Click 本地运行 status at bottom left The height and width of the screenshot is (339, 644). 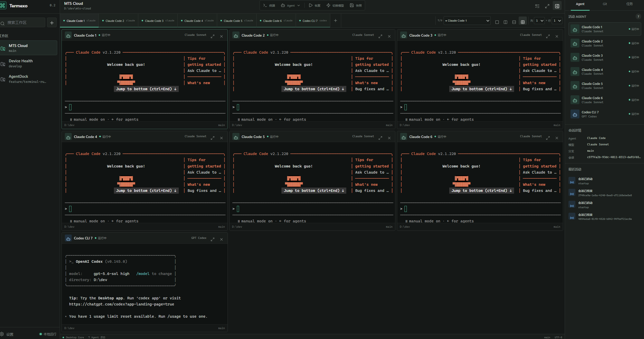48,334
